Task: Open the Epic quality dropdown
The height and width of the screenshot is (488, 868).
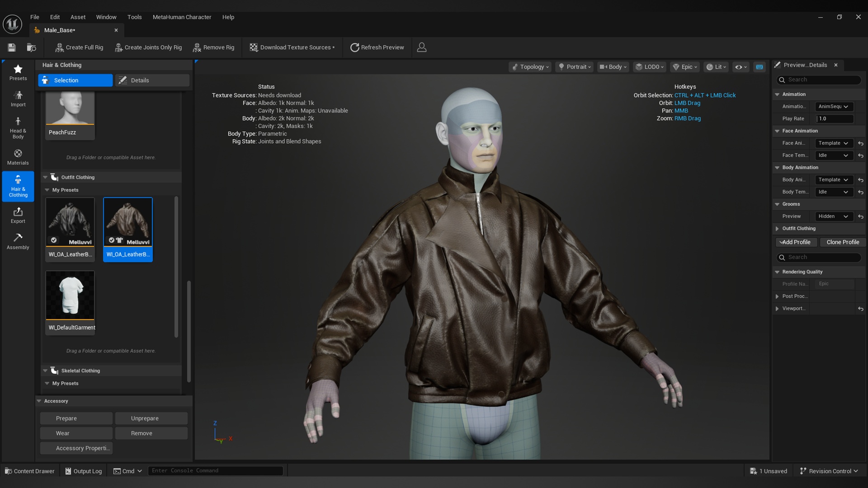Action: (x=685, y=67)
